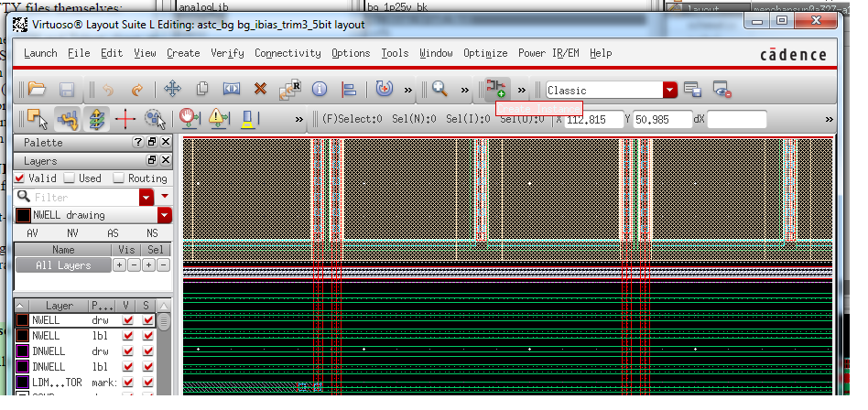Click the Copy tool icon
This screenshot has width=868, height=410.
point(203,90)
